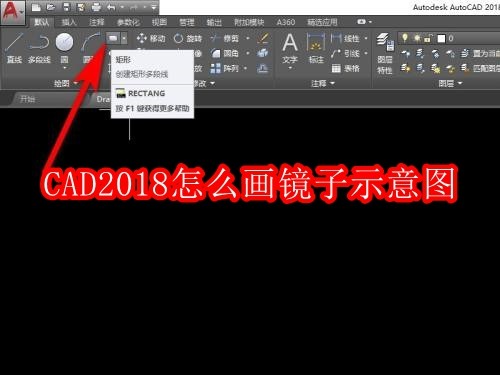The height and width of the screenshot is (375, 500).
Task: Click the Save As icon in quick access toolbar
Action: pyautogui.click(x=81, y=7)
